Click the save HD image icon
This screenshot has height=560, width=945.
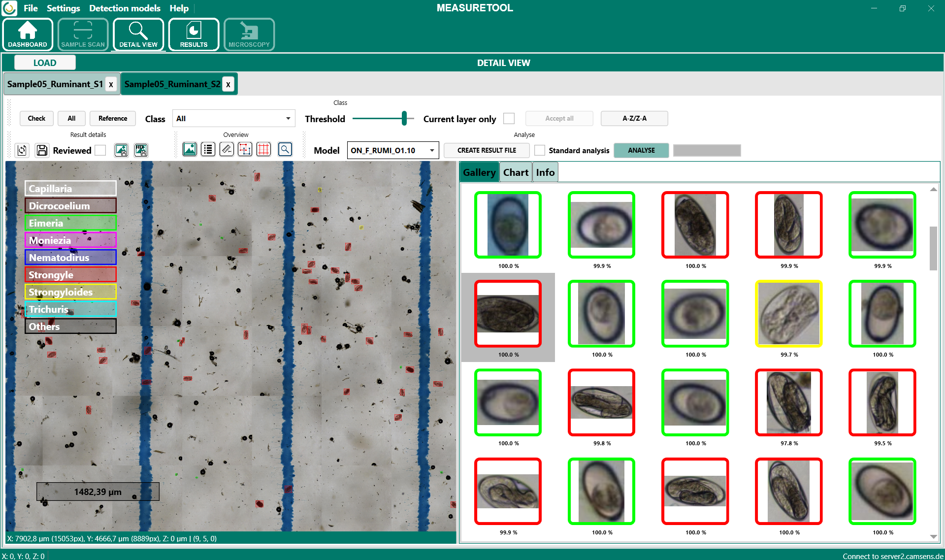point(141,150)
